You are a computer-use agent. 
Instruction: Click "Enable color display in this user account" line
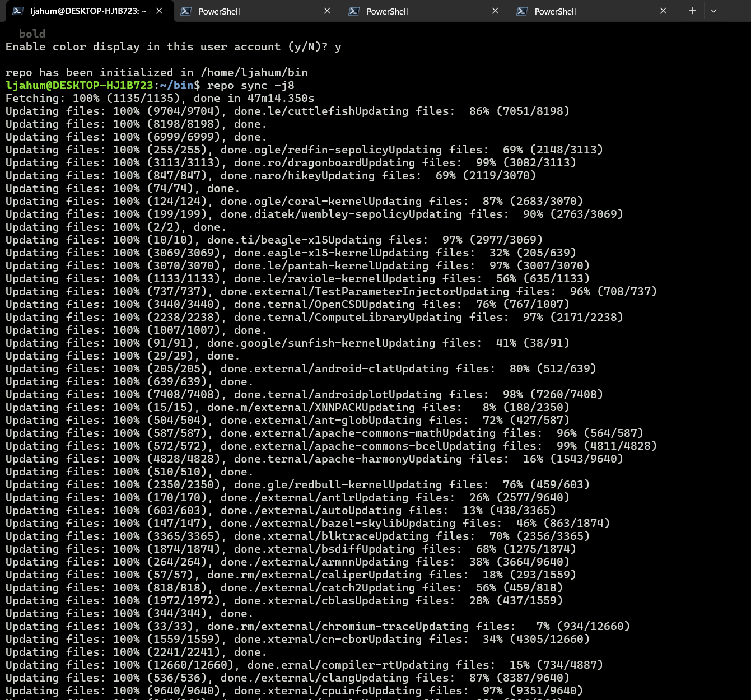(173, 47)
